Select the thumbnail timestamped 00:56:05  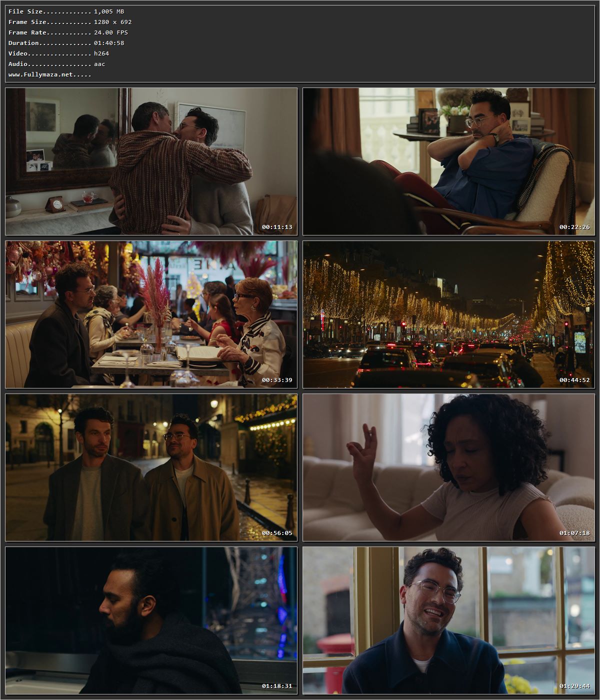coord(151,467)
